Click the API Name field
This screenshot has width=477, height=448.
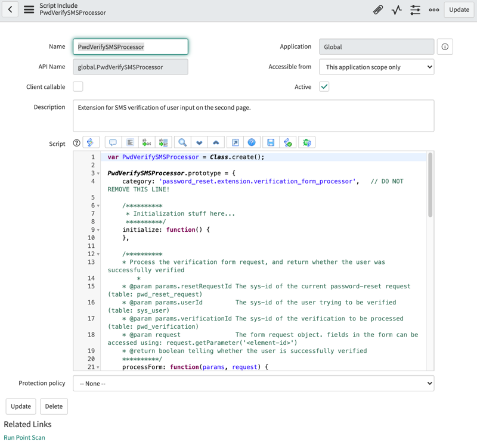131,67
